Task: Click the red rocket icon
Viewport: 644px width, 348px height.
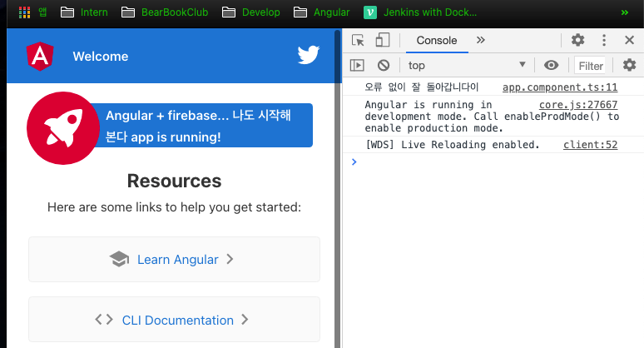Action: (63, 128)
